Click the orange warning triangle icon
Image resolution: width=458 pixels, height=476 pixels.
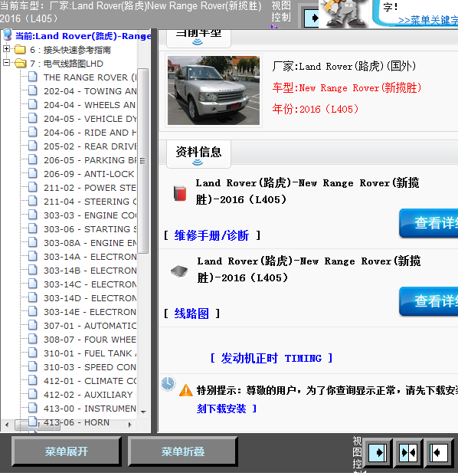click(x=186, y=390)
